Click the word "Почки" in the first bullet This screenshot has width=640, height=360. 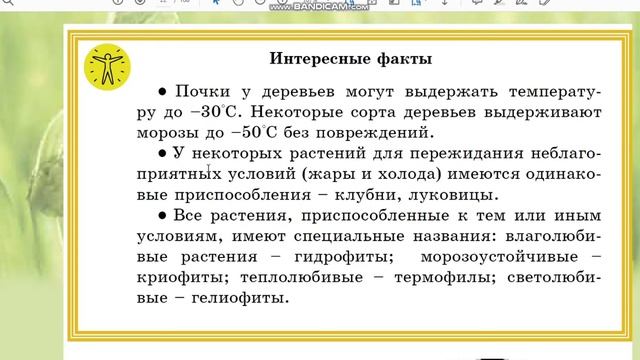[203, 91]
